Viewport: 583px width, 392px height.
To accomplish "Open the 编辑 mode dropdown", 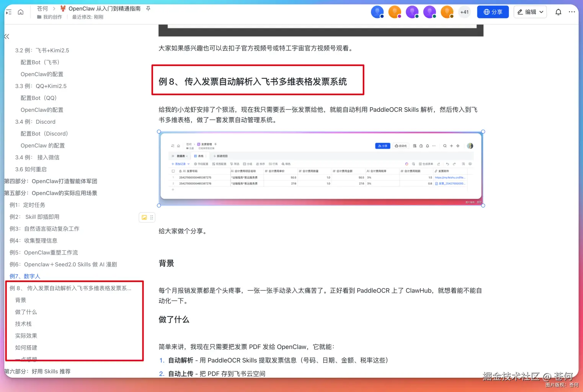I will (530, 12).
